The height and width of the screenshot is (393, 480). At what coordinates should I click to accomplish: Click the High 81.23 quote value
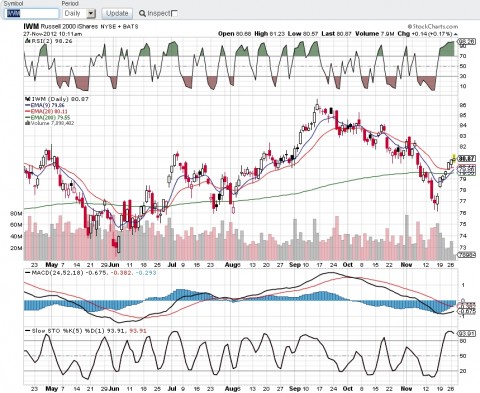(x=270, y=34)
